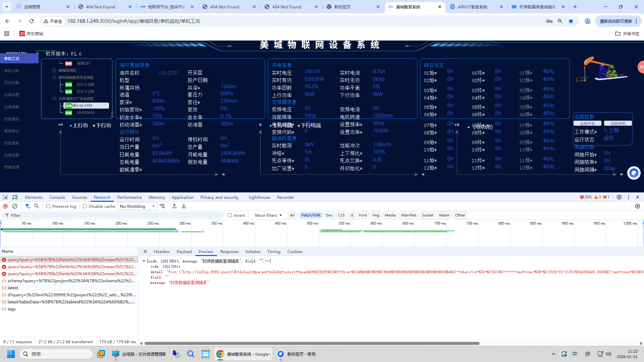Select the L9-PS2615 device in the tree

tap(86, 112)
